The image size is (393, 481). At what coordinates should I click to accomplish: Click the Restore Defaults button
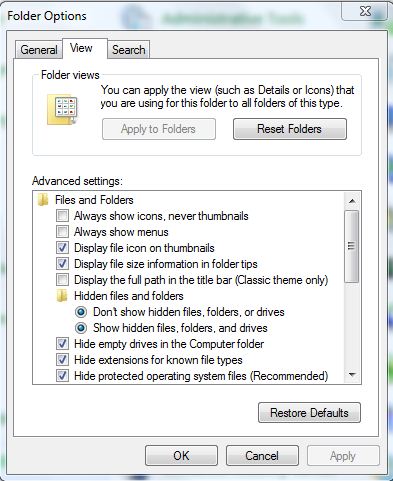309,413
